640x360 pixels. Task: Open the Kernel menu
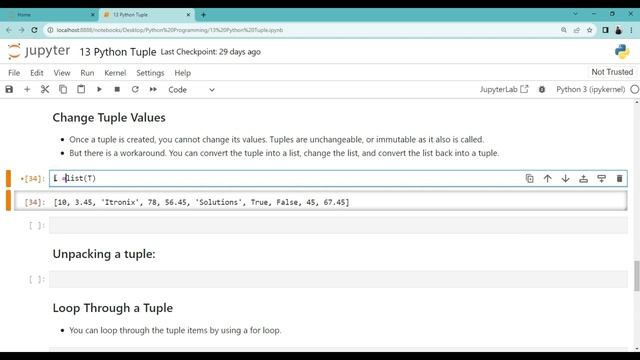(x=115, y=73)
